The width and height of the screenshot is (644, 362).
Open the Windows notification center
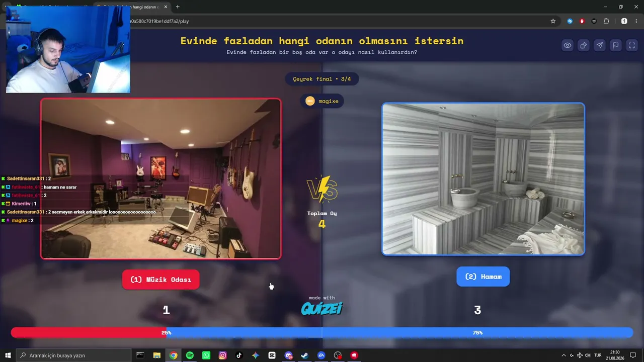click(633, 355)
